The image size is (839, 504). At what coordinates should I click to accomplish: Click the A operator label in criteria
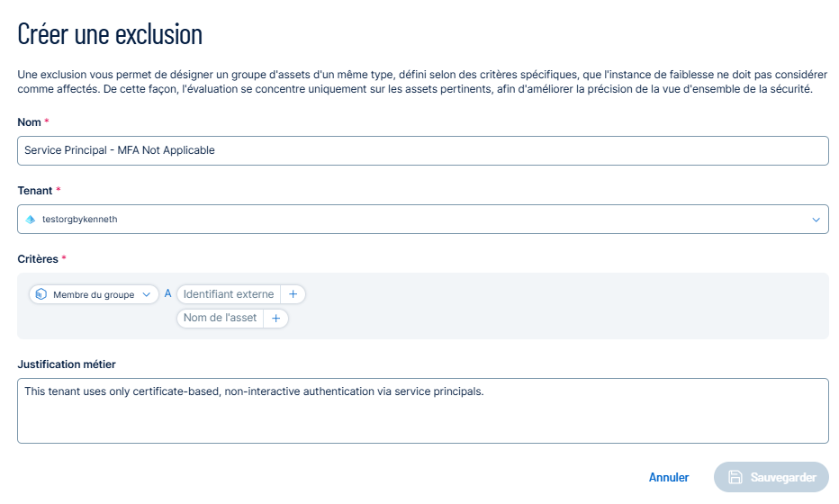(167, 293)
